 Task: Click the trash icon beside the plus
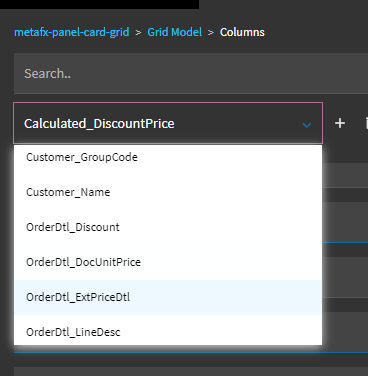[x=366, y=123]
